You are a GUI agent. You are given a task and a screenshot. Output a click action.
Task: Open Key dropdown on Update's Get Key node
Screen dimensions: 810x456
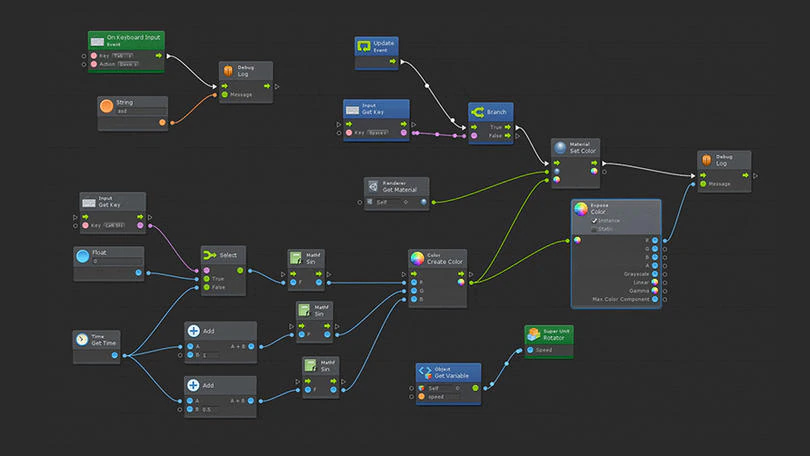point(378,133)
